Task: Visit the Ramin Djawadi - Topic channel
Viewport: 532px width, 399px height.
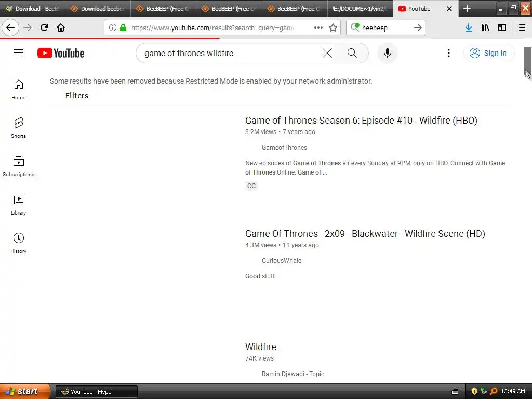Action: [x=293, y=374]
